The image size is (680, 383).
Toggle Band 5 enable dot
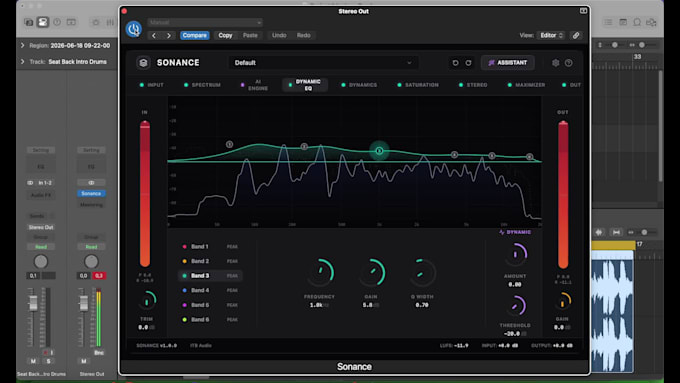click(x=184, y=305)
